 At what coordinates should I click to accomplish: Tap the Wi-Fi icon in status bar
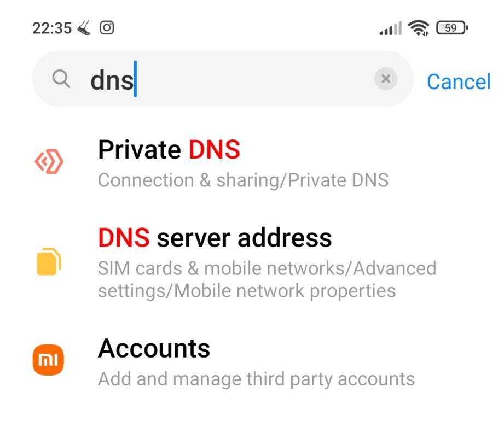pos(419,27)
